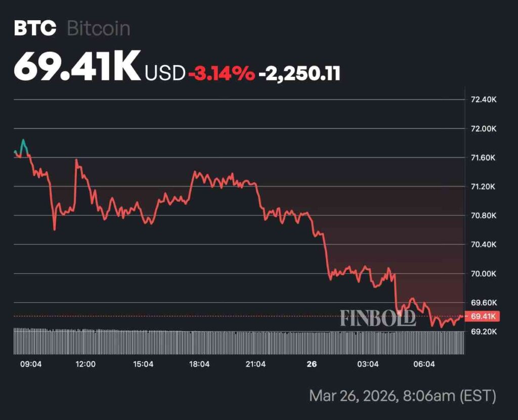
Task: Select the -3.14% percent change value
Action: point(222,74)
